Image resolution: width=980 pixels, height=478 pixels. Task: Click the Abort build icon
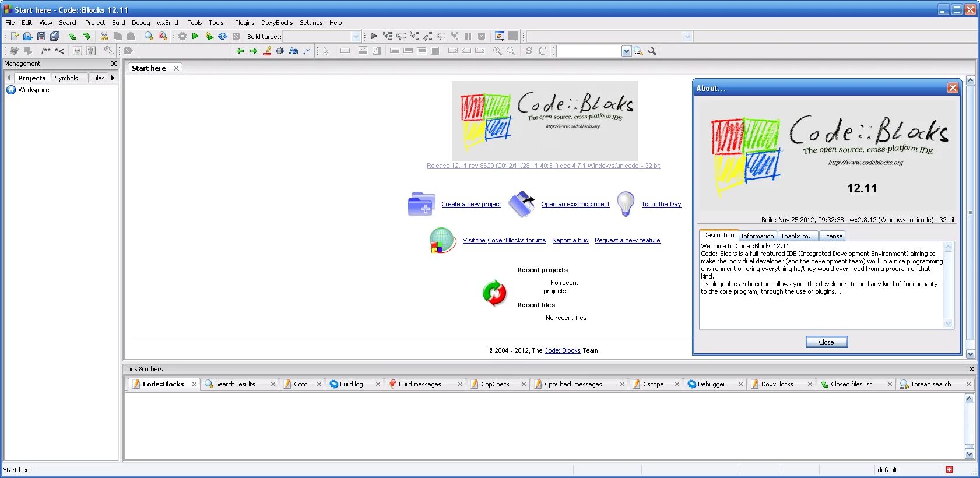pos(236,36)
